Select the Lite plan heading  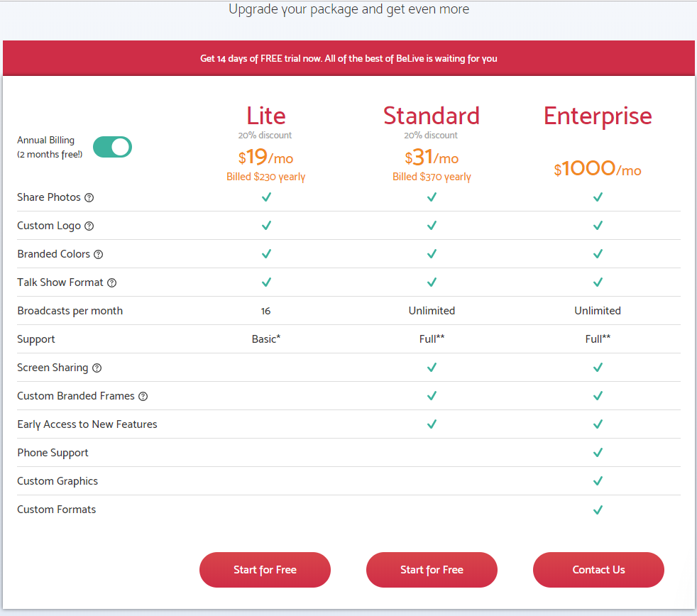pos(266,116)
